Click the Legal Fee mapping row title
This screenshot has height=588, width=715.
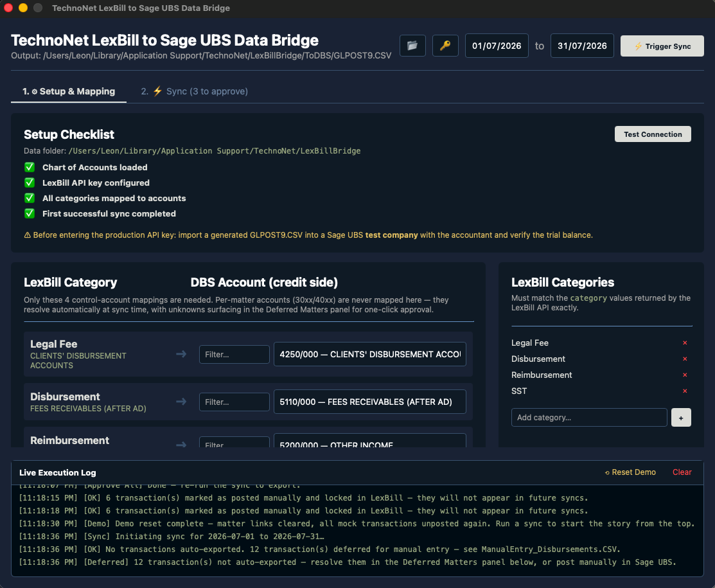54,344
